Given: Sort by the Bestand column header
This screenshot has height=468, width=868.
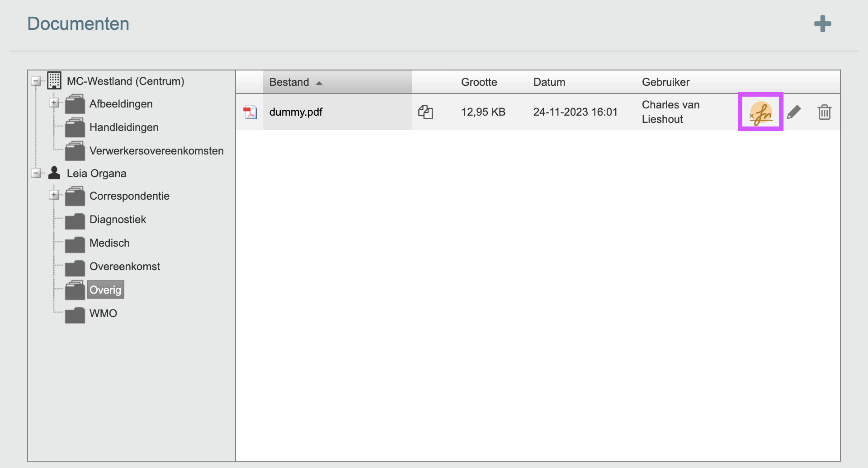Looking at the screenshot, I should [337, 82].
